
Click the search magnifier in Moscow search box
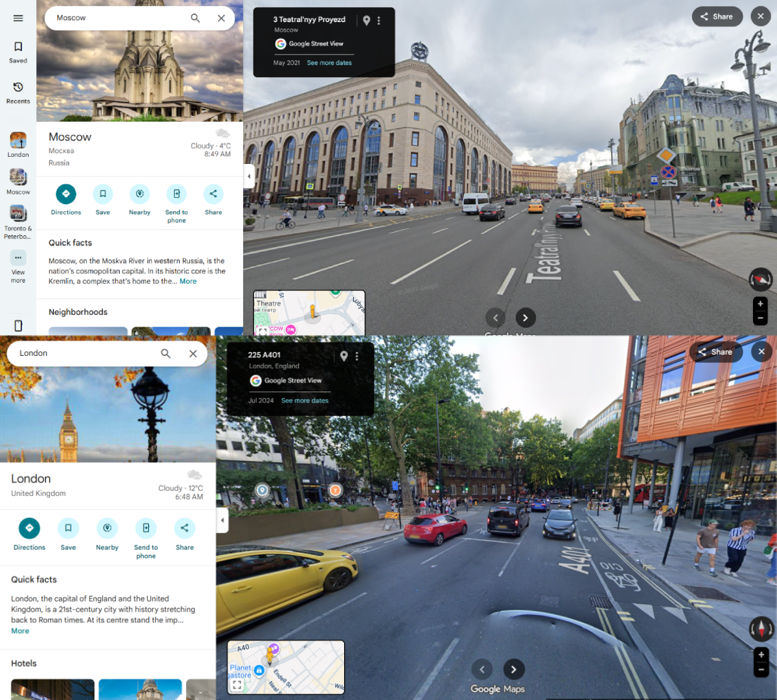(x=195, y=18)
